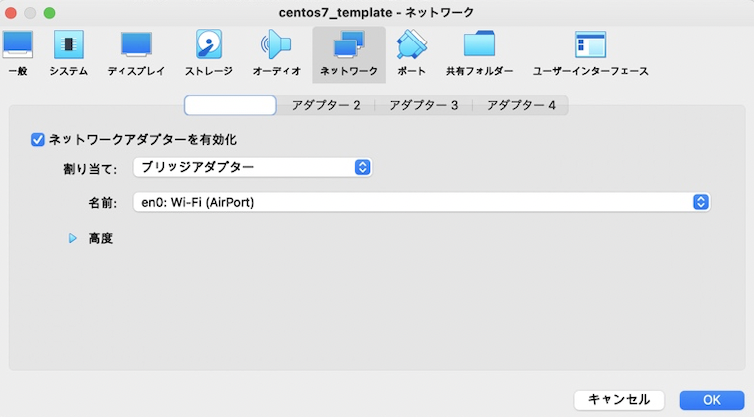Switch to アダプター 3 tab

(x=424, y=105)
